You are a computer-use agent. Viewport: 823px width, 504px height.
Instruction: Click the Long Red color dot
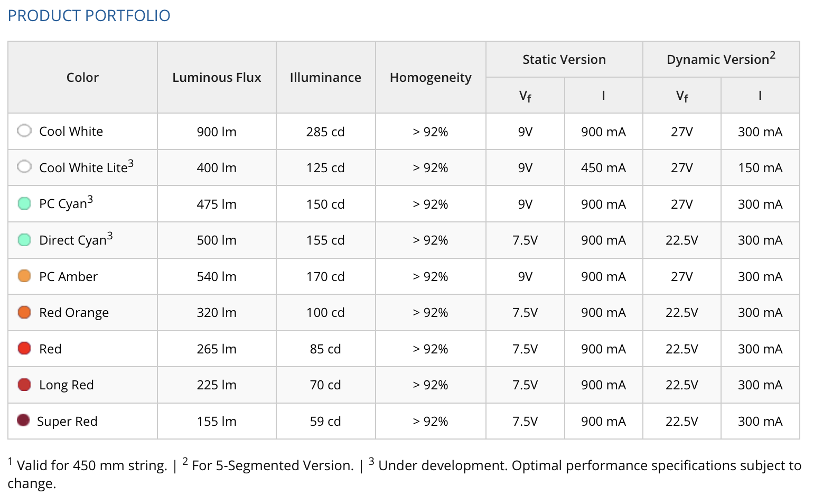pos(24,385)
